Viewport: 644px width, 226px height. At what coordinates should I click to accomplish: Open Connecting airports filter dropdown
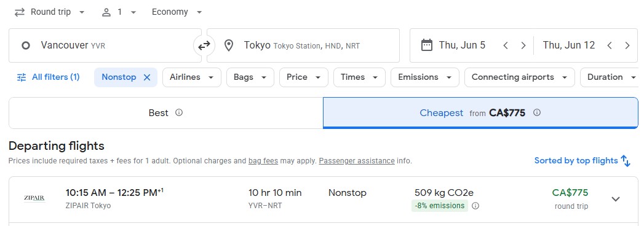coord(519,77)
